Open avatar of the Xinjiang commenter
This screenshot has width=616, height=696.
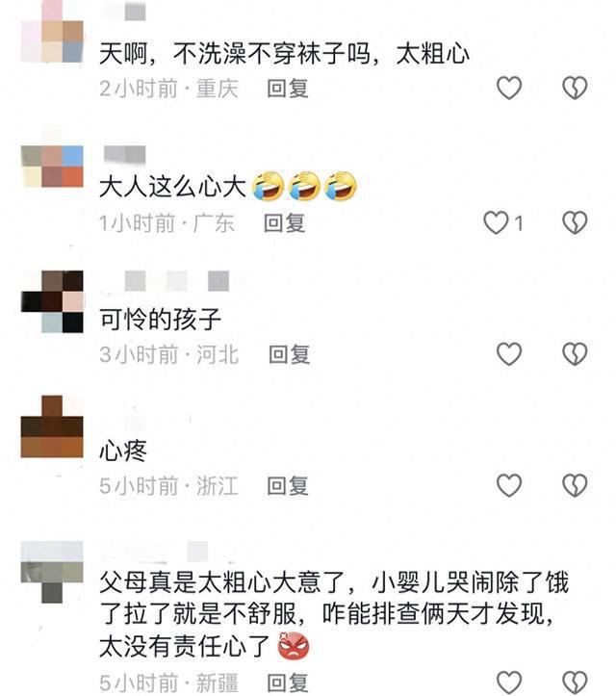[52, 572]
